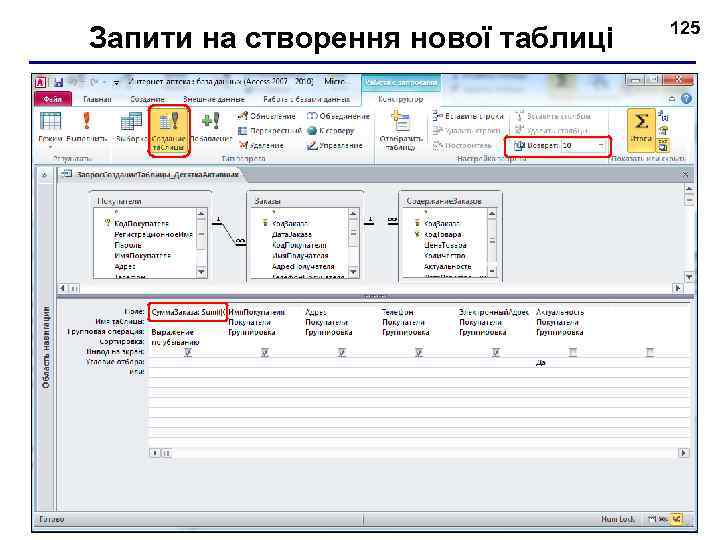Open quick access toolbar customize arrow

tap(117, 83)
